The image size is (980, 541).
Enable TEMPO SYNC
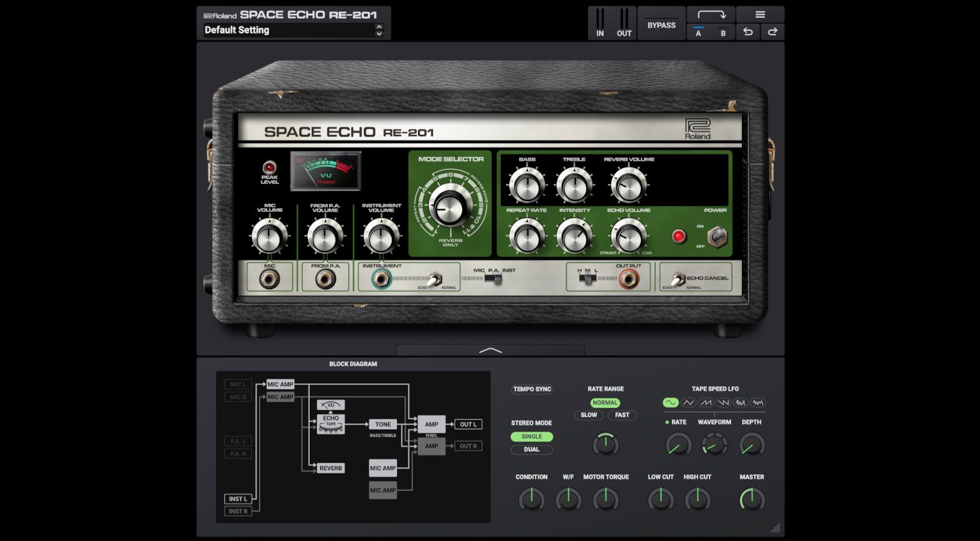pyautogui.click(x=532, y=389)
